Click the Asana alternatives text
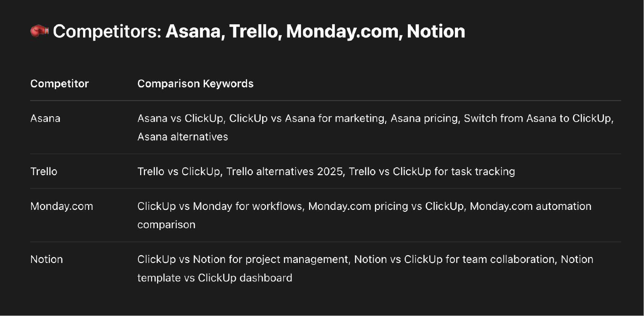Image resolution: width=644 pixels, height=316 pixels. tap(183, 136)
